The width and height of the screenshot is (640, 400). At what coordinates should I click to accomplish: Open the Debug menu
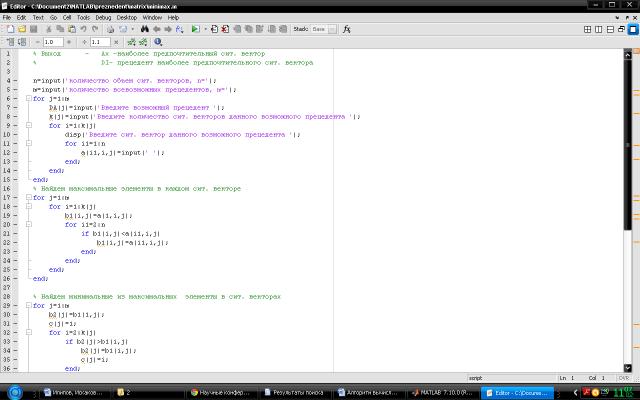(103, 17)
